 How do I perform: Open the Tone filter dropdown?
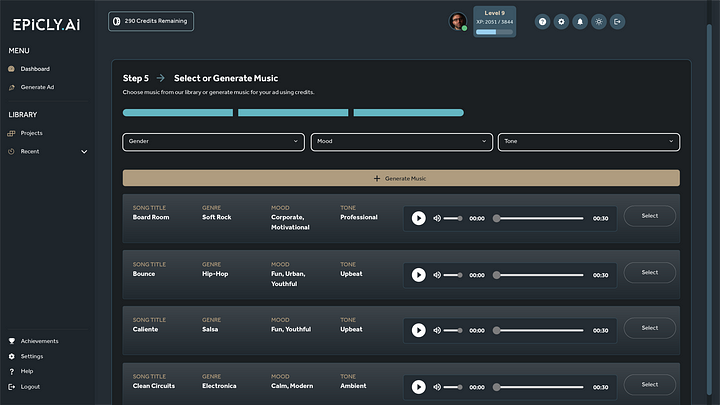click(589, 142)
